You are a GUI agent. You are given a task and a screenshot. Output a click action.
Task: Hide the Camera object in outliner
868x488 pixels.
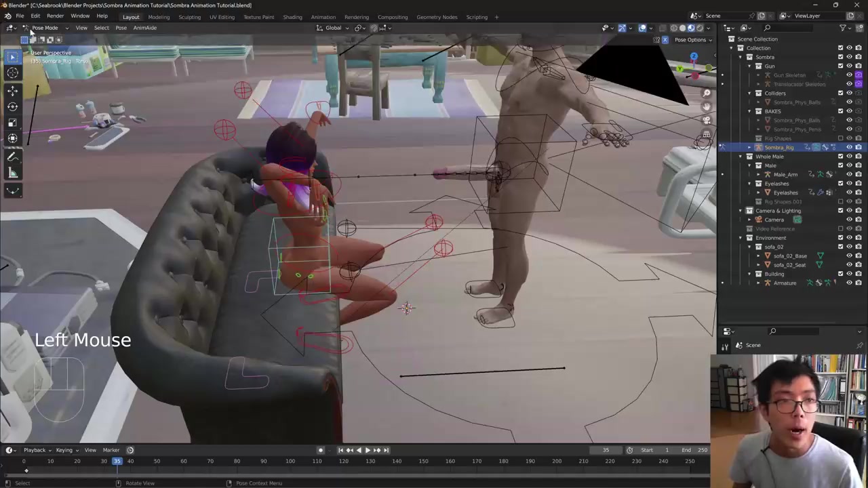(849, 220)
